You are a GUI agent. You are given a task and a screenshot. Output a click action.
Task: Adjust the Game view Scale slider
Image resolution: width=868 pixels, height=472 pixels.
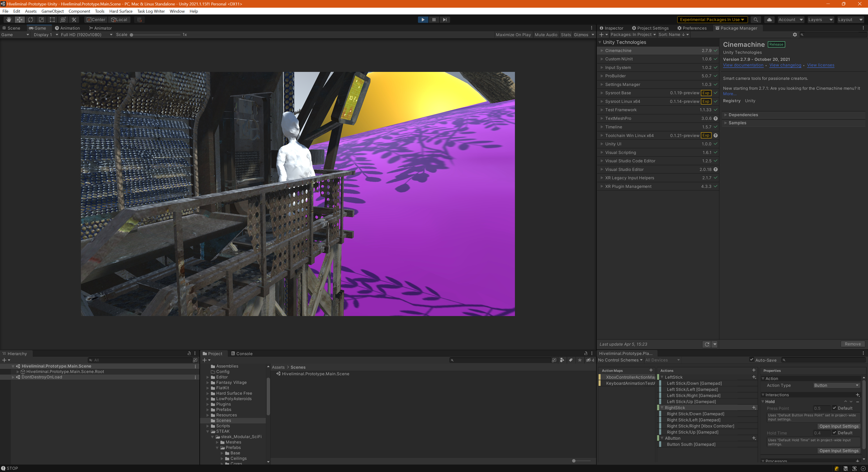coord(132,35)
